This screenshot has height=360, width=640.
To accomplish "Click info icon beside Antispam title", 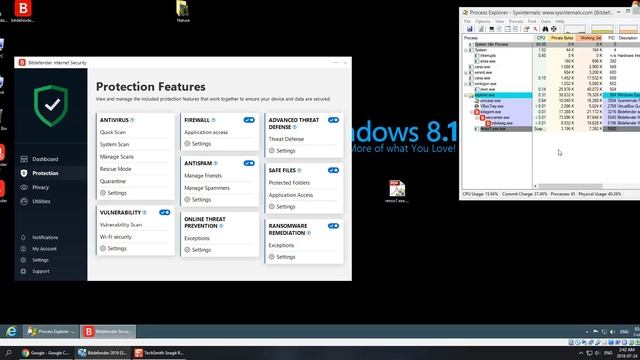I will coord(216,163).
